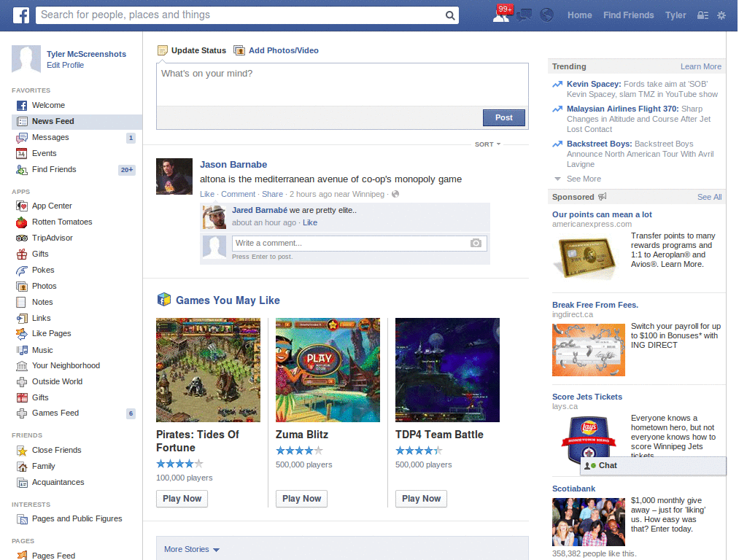Like Jared Barnabé's comment
Image resolution: width=747 pixels, height=560 pixels.
click(x=309, y=222)
